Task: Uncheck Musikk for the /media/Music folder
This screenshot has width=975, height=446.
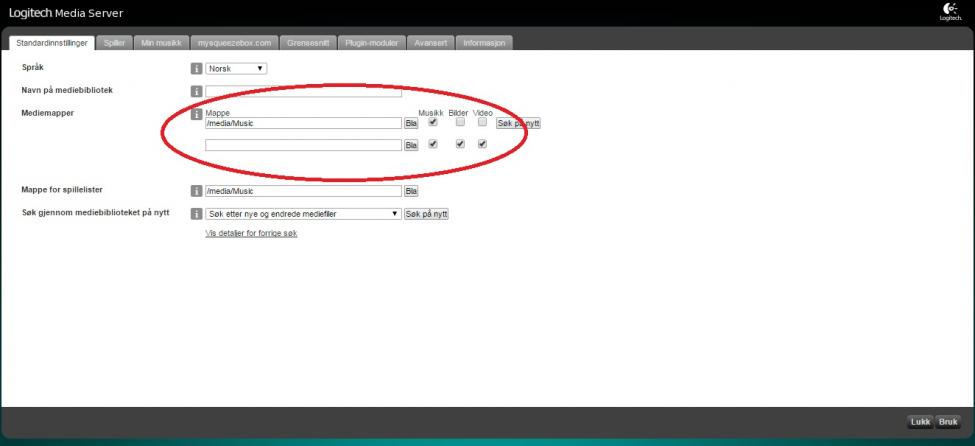Action: (x=433, y=122)
